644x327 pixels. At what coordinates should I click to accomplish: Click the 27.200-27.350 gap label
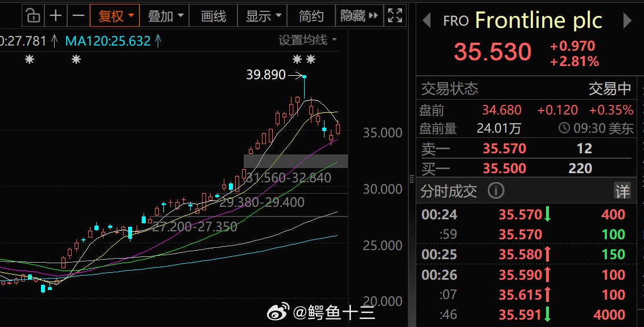[x=194, y=226]
